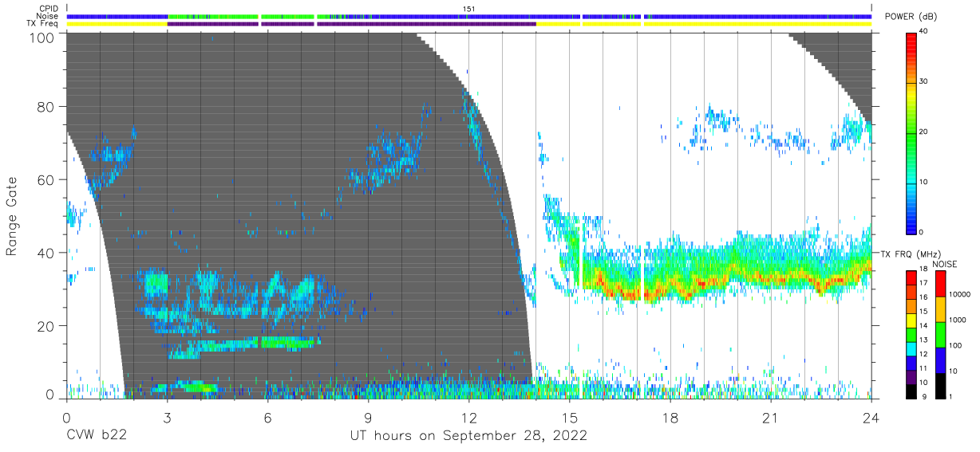Click the POWER (dB) colorbar gradient

(x=911, y=132)
